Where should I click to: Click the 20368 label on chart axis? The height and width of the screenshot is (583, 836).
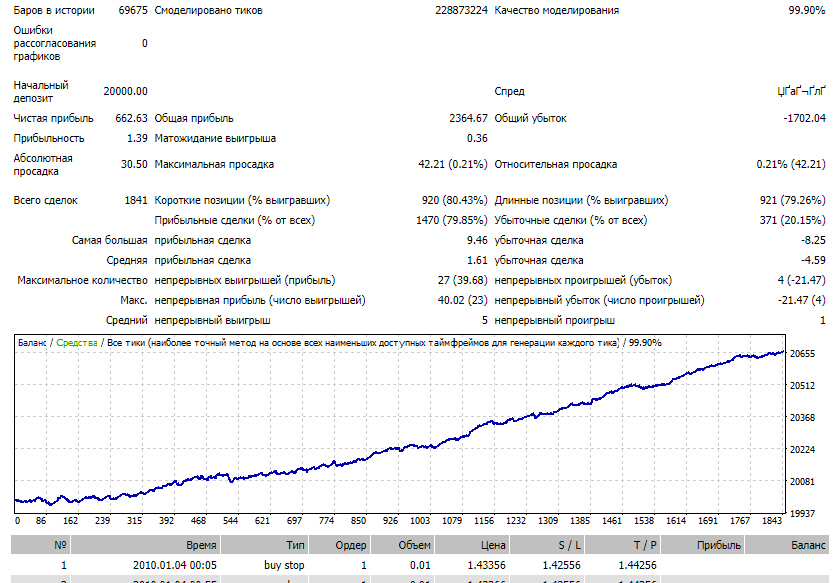[x=802, y=418]
